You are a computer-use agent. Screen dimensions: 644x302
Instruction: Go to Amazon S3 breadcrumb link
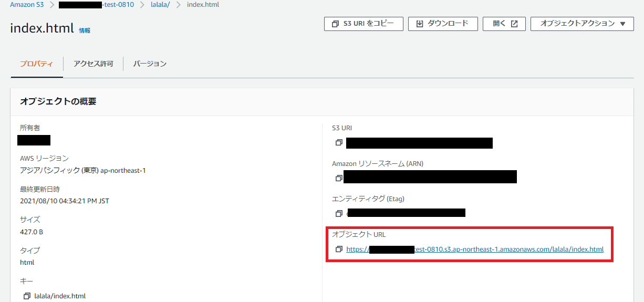(27, 5)
